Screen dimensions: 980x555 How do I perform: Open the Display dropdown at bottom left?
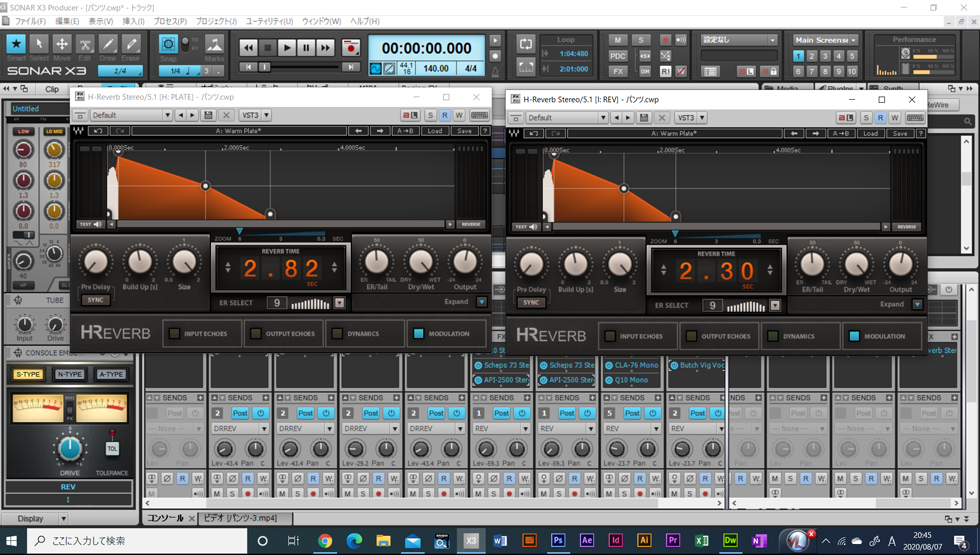pos(62,519)
